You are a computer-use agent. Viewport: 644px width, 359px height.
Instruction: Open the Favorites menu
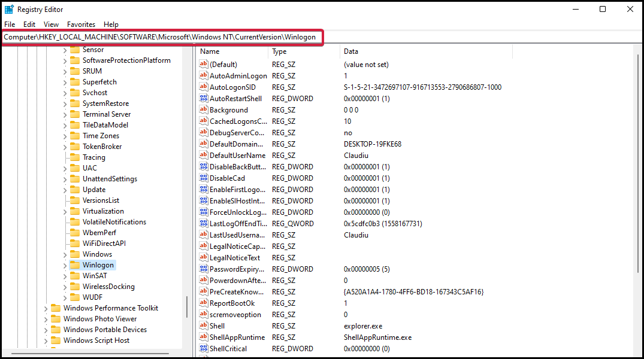(x=81, y=25)
